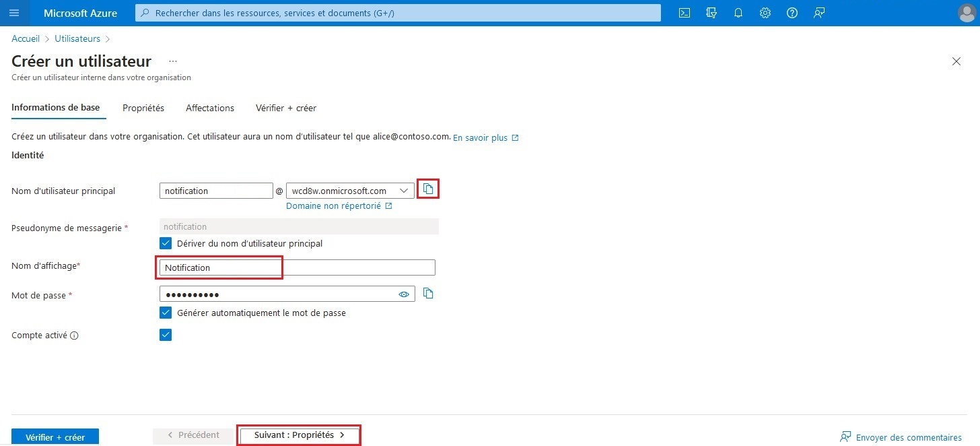
Task: Select the Informations de base tab
Action: pyautogui.click(x=56, y=108)
